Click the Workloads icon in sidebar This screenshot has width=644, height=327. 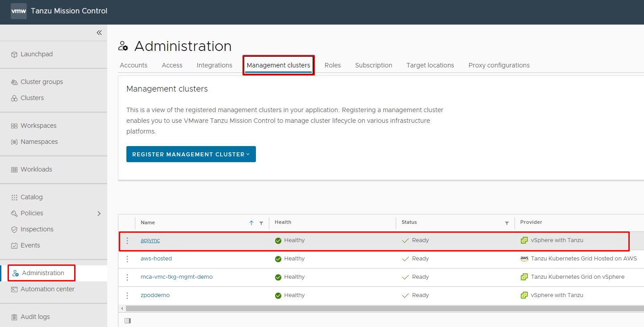(x=14, y=170)
